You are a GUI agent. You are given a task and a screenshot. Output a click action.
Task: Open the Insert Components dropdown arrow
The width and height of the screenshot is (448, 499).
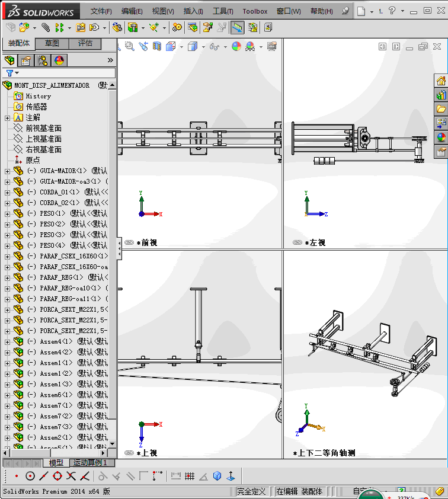point(35,28)
